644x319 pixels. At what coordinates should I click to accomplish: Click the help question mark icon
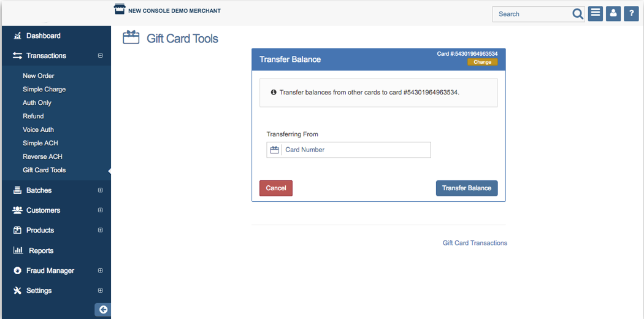631,13
